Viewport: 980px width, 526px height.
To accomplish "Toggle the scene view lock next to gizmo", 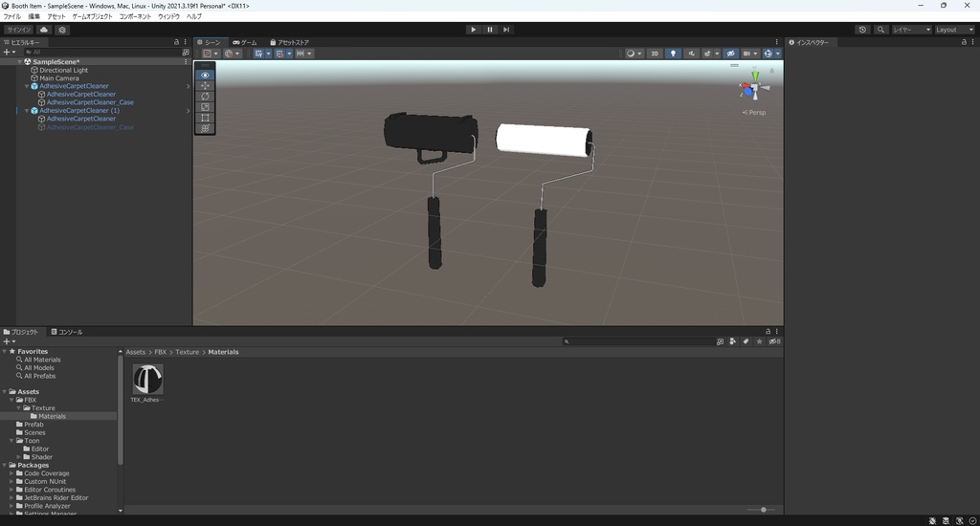I will (x=772, y=71).
